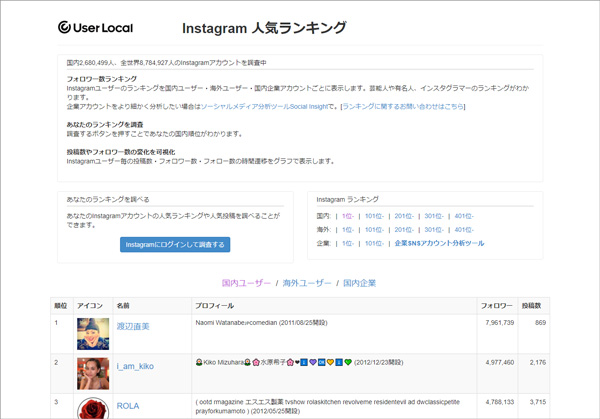Image resolution: width=600 pixels, height=419 pixels.
Task: Click the Instagram login and survey button
Action: point(175,245)
